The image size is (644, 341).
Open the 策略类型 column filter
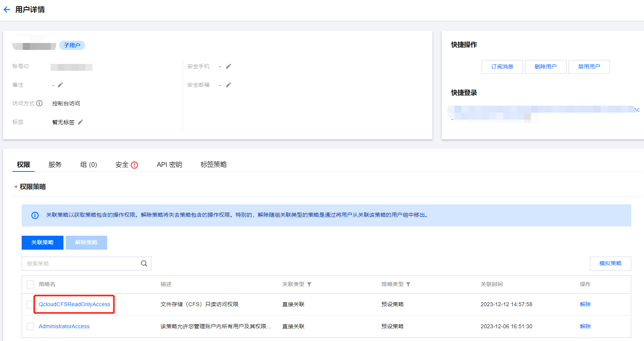[408, 284]
